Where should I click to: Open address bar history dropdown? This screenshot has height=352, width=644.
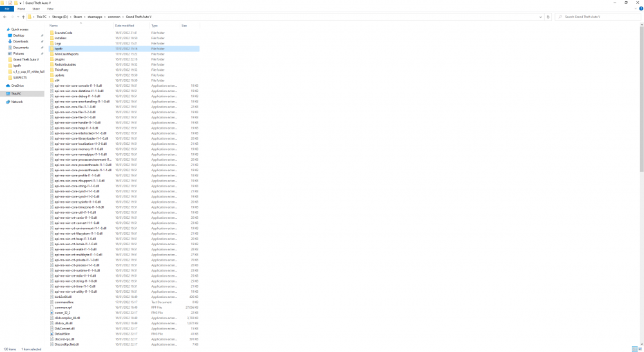[x=540, y=17]
